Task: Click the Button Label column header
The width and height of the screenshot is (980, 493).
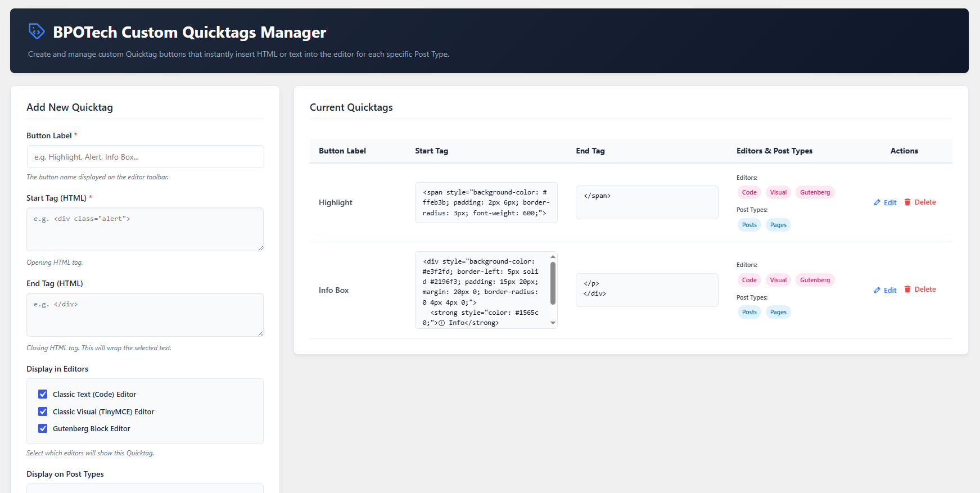Action: tap(342, 151)
